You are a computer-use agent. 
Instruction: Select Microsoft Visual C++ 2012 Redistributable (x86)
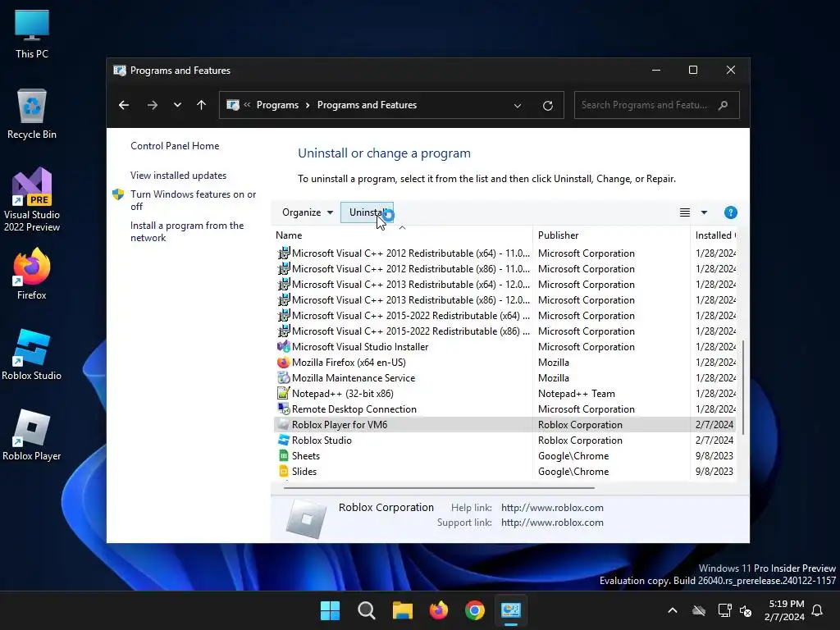[504, 269]
